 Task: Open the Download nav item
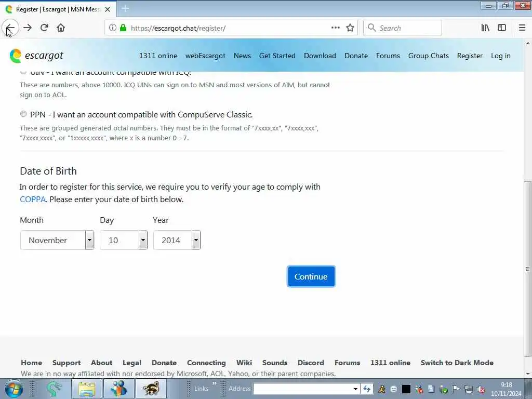[x=320, y=56]
